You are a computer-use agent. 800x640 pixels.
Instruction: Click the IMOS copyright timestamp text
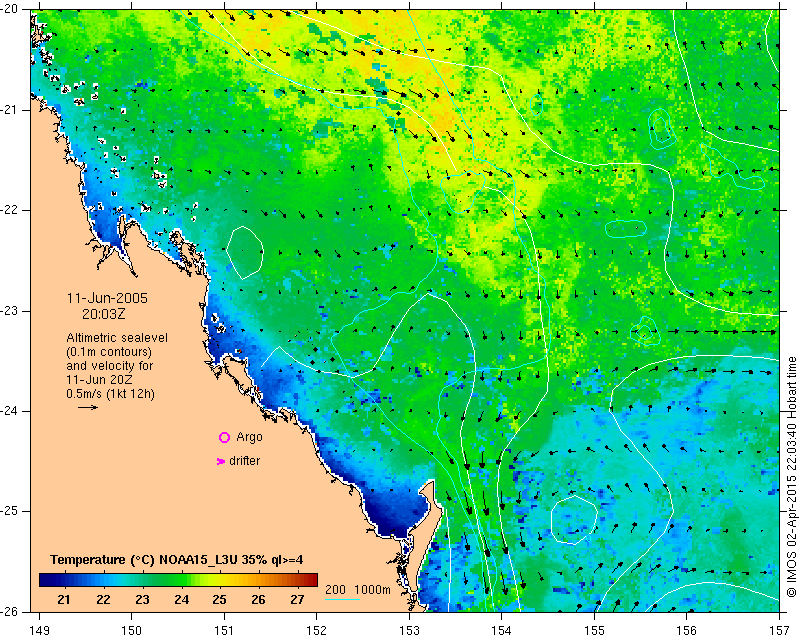pyautogui.click(x=791, y=477)
